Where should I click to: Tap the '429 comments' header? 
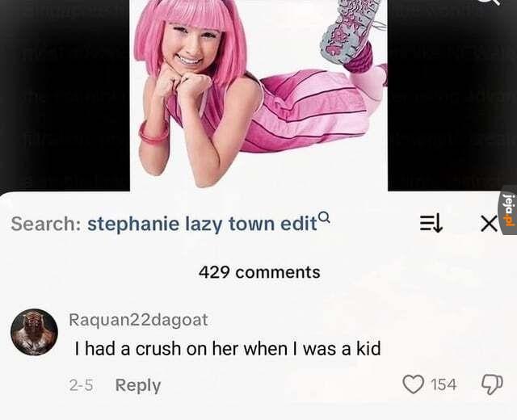click(259, 272)
